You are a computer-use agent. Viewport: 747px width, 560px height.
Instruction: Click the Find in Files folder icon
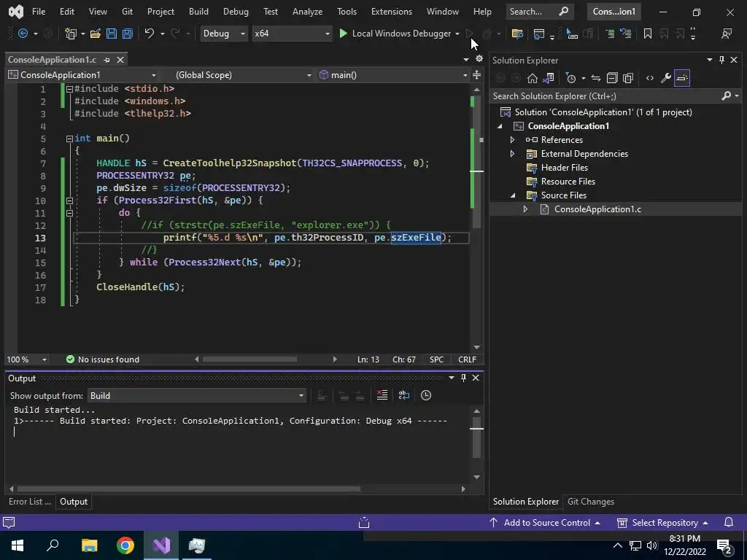[x=517, y=34]
